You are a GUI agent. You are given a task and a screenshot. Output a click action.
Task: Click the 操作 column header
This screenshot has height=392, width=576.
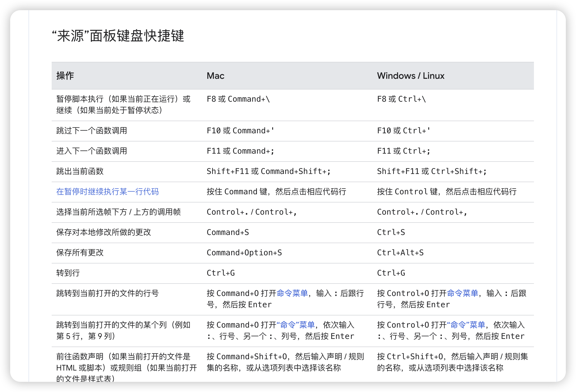coord(65,76)
